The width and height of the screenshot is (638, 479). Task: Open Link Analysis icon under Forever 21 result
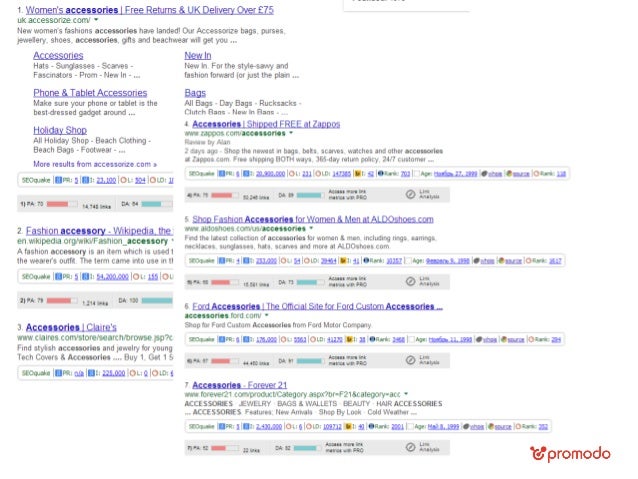(410, 447)
